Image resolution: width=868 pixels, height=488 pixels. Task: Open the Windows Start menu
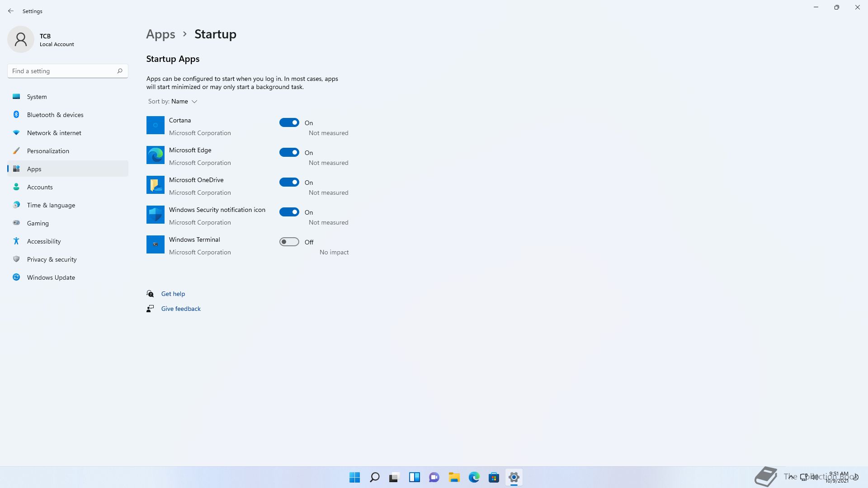[355, 477]
